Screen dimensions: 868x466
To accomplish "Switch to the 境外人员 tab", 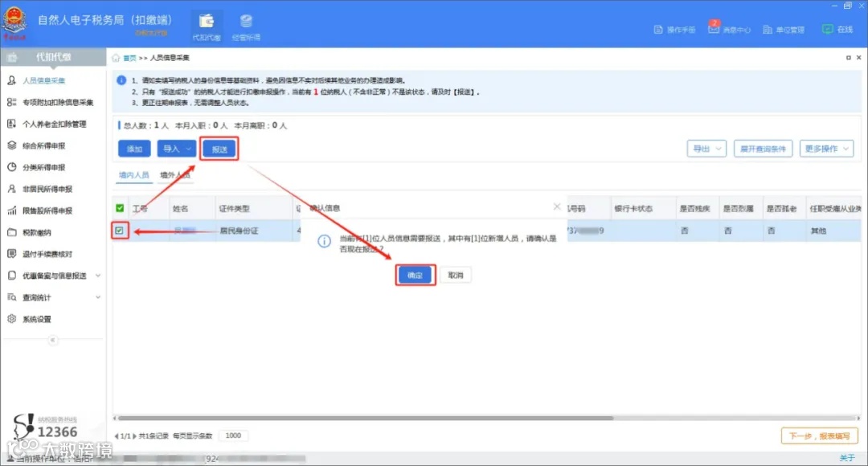I will click(x=175, y=175).
